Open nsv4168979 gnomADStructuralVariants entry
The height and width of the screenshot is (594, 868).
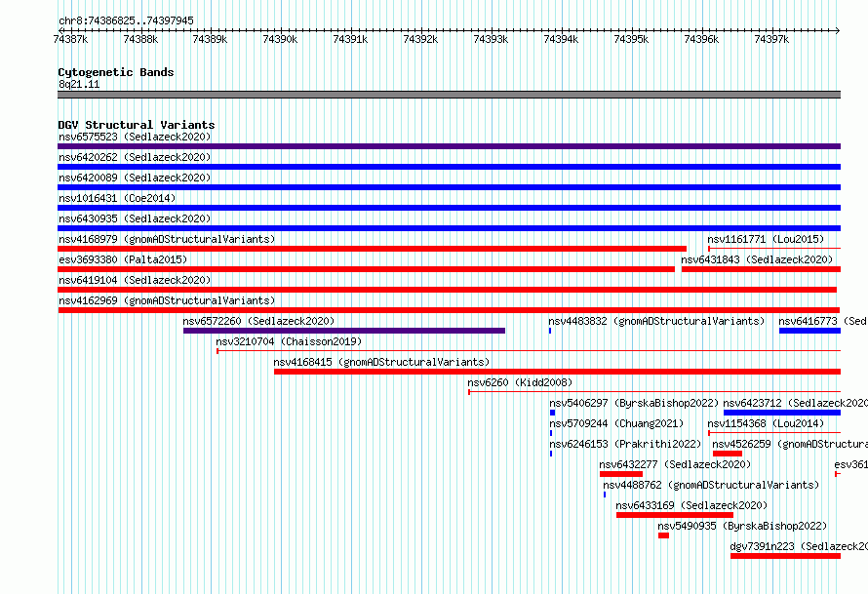pos(167,239)
